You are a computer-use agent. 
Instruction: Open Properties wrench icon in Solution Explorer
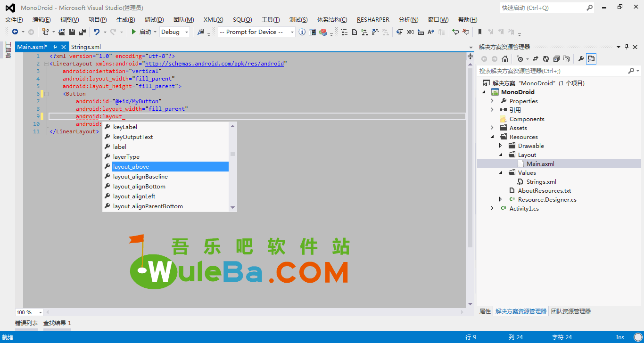point(581,59)
